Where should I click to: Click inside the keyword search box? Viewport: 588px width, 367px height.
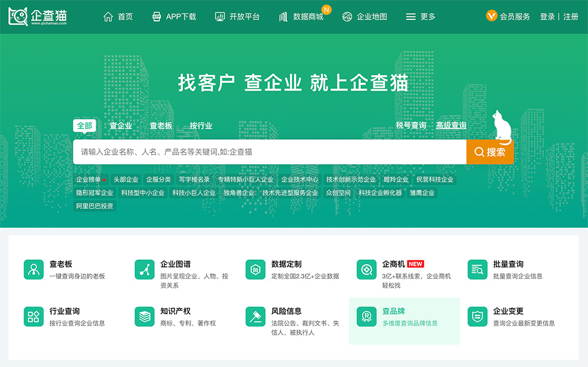[x=265, y=152]
